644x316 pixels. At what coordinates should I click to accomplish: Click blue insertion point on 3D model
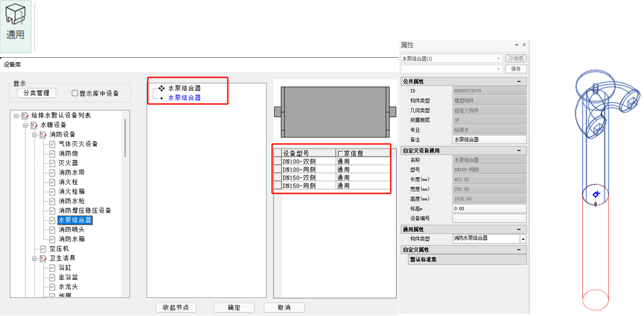coord(596,194)
